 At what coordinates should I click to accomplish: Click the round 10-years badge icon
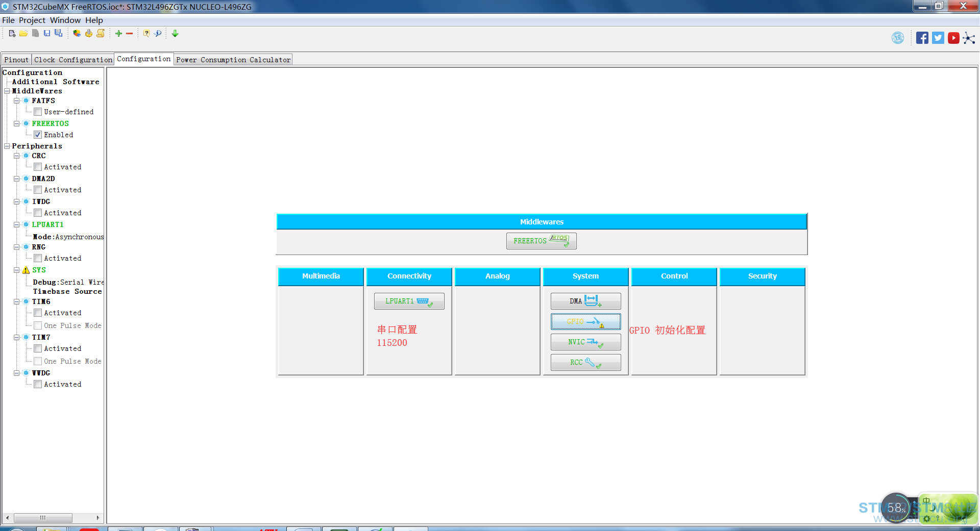898,38
